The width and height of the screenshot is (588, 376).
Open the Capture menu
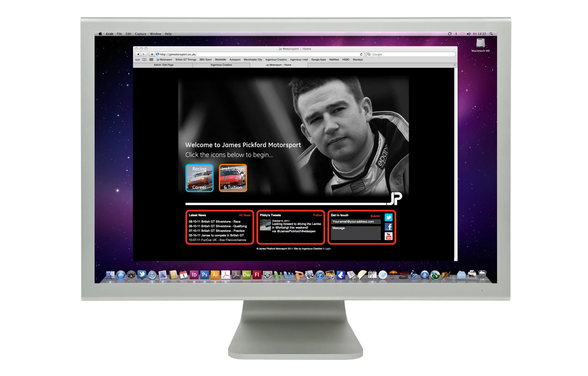(140, 34)
